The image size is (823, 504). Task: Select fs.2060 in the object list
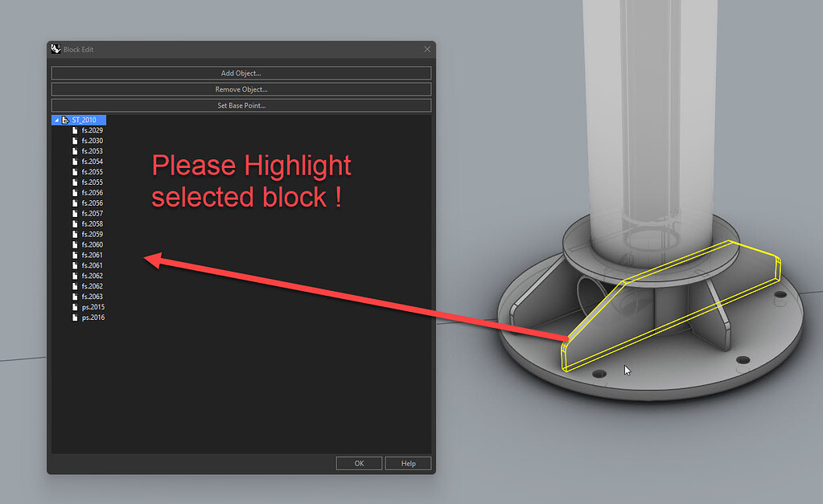click(x=91, y=244)
